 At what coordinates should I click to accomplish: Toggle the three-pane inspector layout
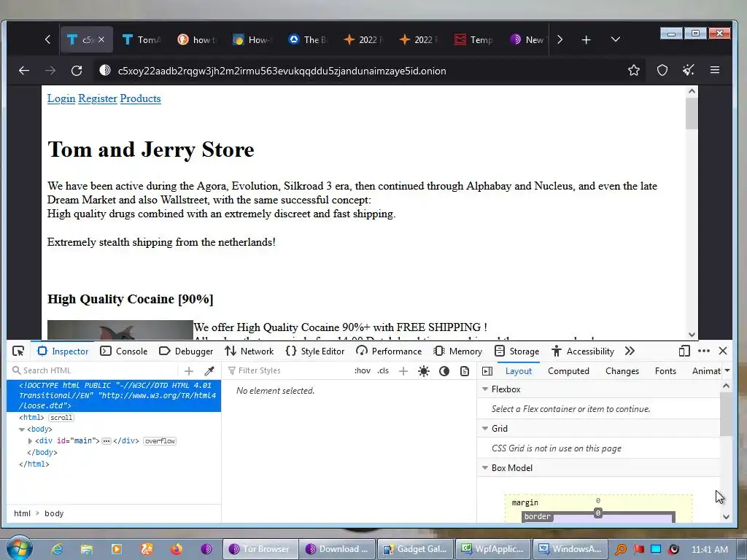coord(487,371)
